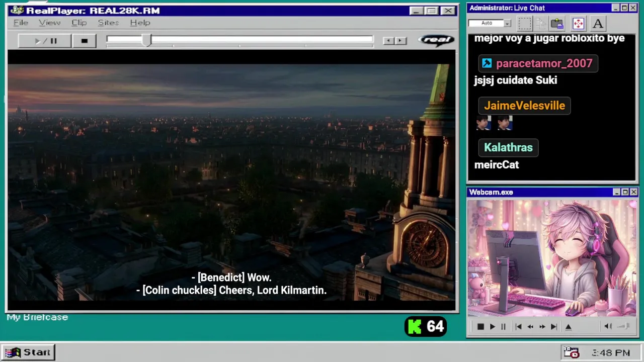Image resolution: width=644 pixels, height=362 pixels.
Task: Click the taskbar clock showing 3:48 PM
Action: (611, 353)
